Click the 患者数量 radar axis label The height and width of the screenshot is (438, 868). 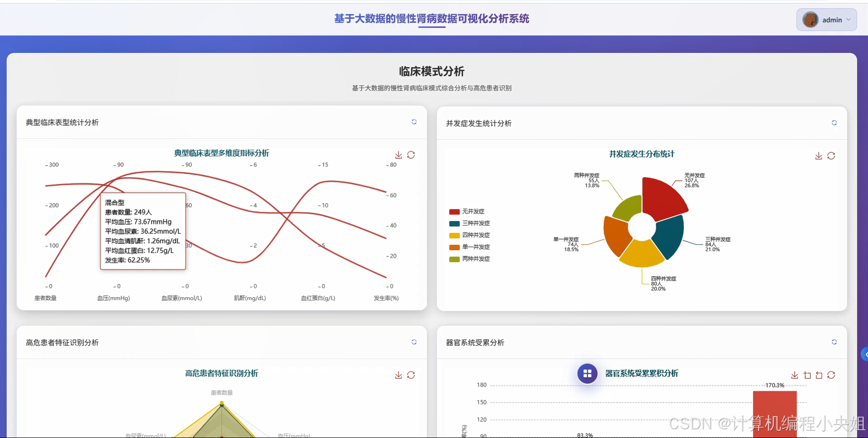[222, 393]
